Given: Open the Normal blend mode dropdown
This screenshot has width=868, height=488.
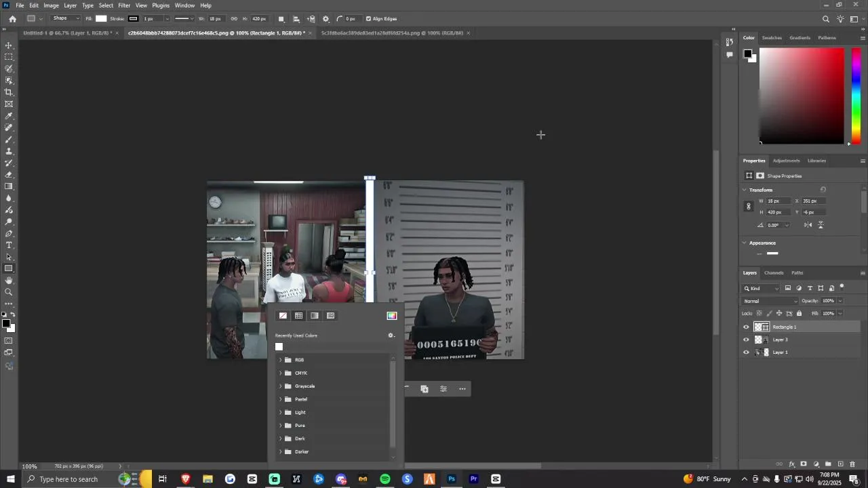Looking at the screenshot, I should pos(771,301).
